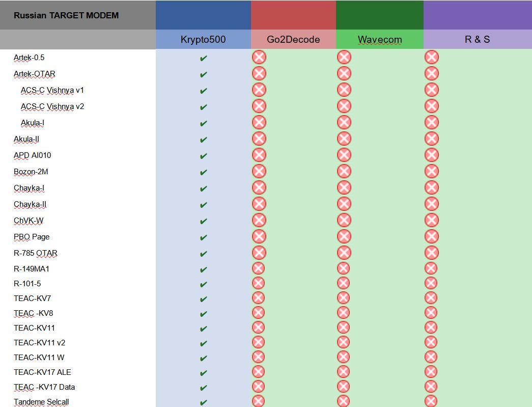532x407 pixels.
Task: Click the Wavecom cross for TEAC -KV8
Action: point(343,313)
